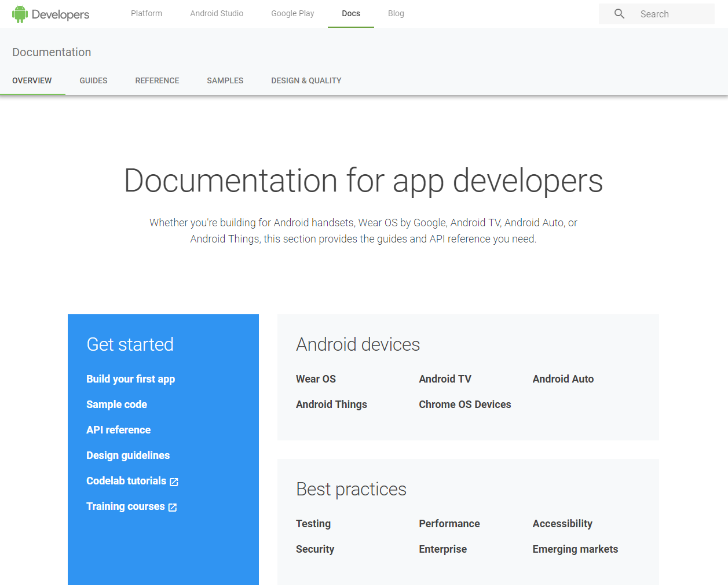Switch to the REFERENCE tab

pyautogui.click(x=157, y=80)
